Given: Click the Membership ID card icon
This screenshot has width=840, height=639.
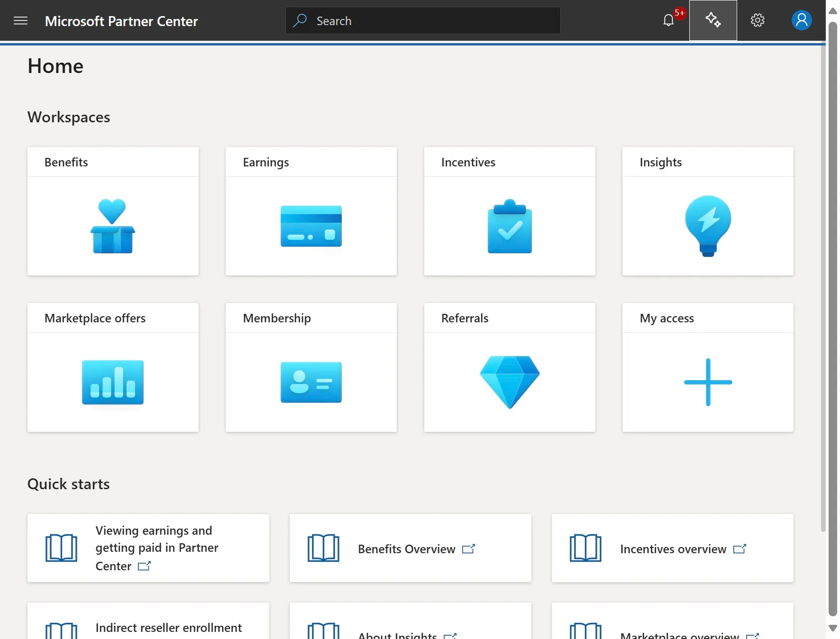Looking at the screenshot, I should pyautogui.click(x=311, y=382).
